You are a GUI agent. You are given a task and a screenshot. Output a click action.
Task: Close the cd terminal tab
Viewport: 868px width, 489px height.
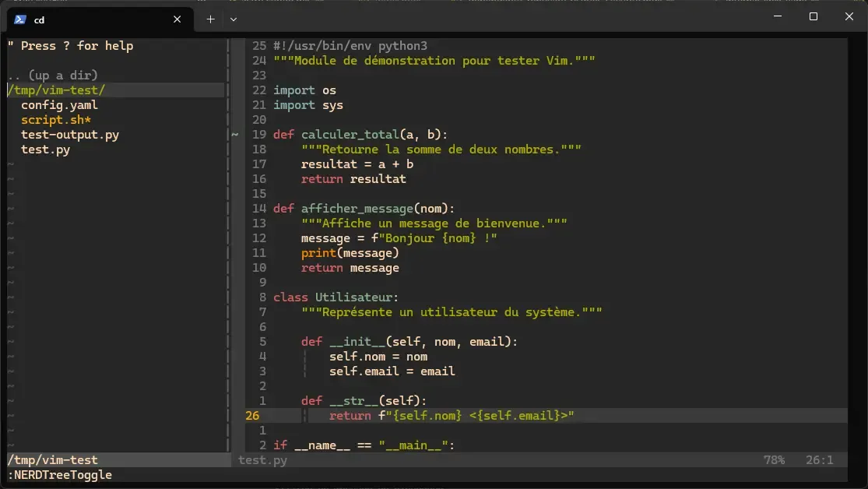(177, 19)
